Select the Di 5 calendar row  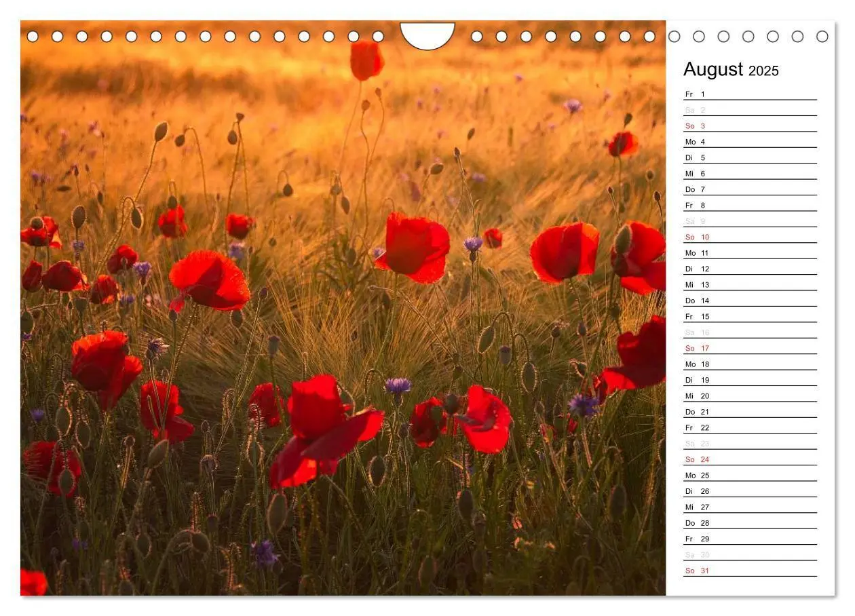click(x=750, y=157)
